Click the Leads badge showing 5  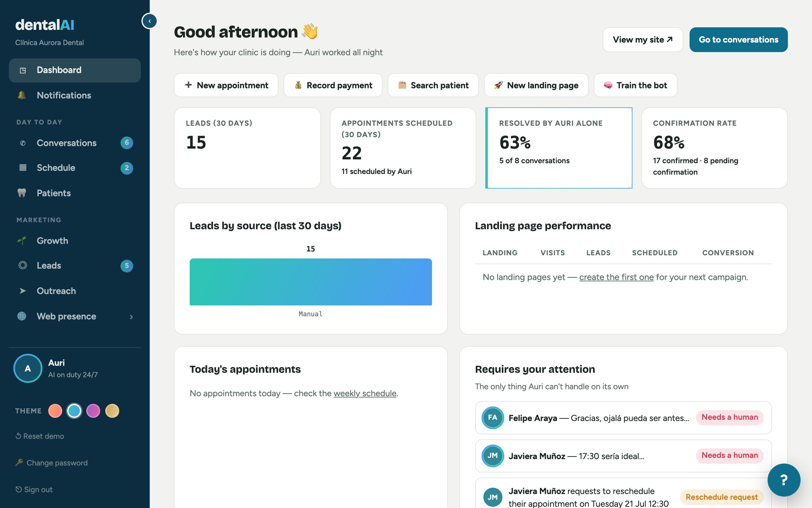pyautogui.click(x=127, y=266)
